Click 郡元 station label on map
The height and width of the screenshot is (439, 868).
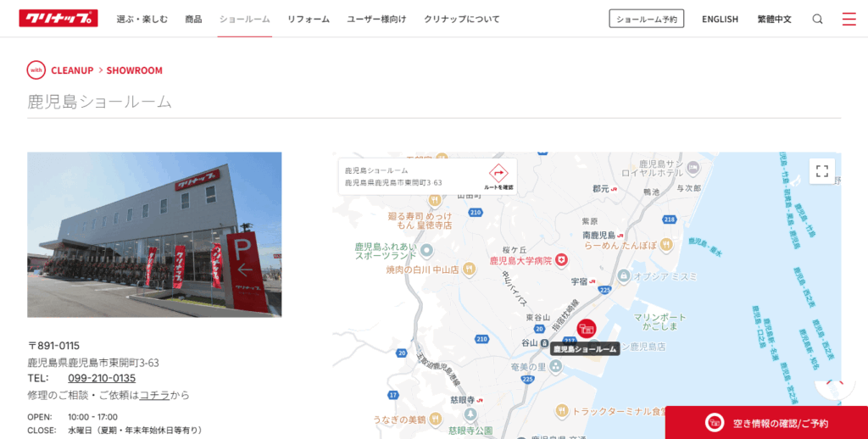tap(601, 189)
